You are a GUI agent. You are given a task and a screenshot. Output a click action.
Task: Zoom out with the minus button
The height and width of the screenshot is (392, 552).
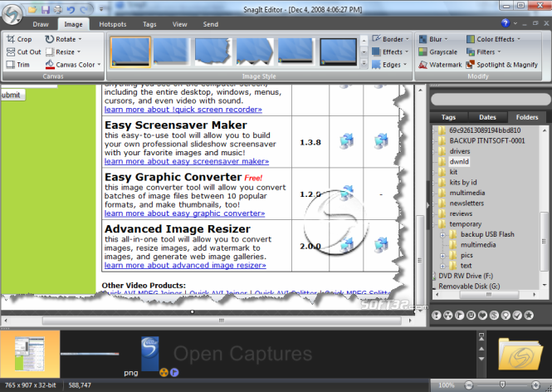pos(468,385)
